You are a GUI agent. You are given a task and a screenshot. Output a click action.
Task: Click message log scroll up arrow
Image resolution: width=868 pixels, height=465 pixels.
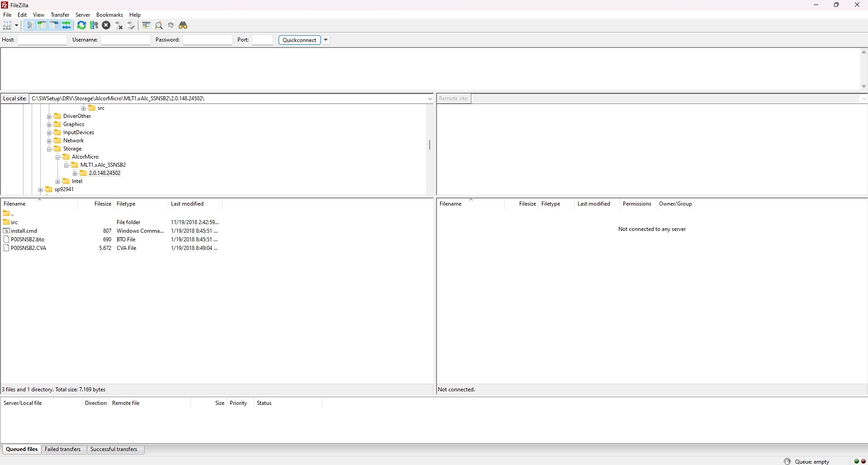pyautogui.click(x=863, y=52)
